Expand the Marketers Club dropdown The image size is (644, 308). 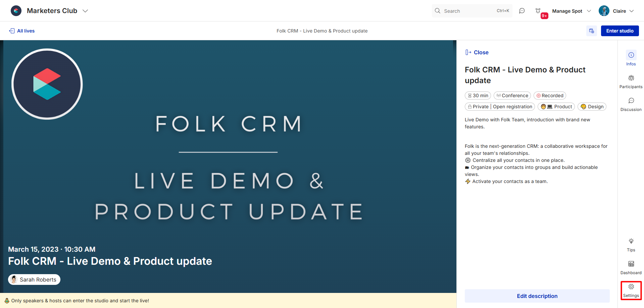click(85, 11)
